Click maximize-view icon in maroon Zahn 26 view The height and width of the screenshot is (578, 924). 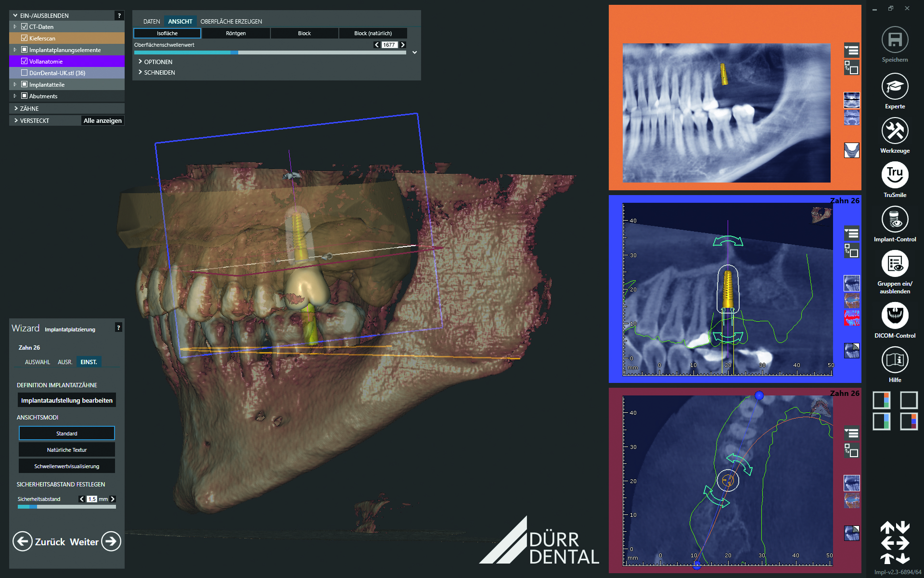coord(851,451)
